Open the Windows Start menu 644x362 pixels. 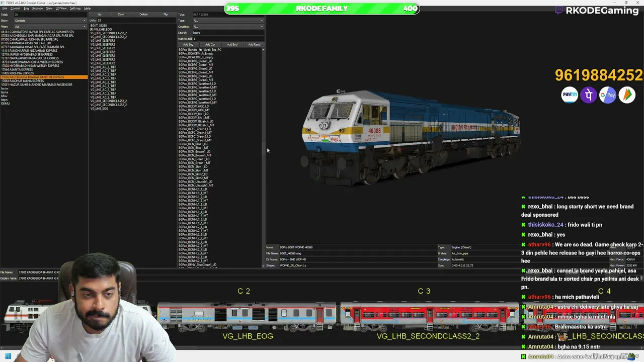(8, 356)
